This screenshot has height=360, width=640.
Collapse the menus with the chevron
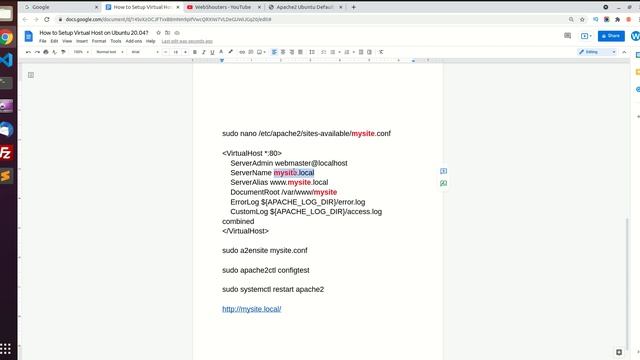pyautogui.click(x=624, y=52)
